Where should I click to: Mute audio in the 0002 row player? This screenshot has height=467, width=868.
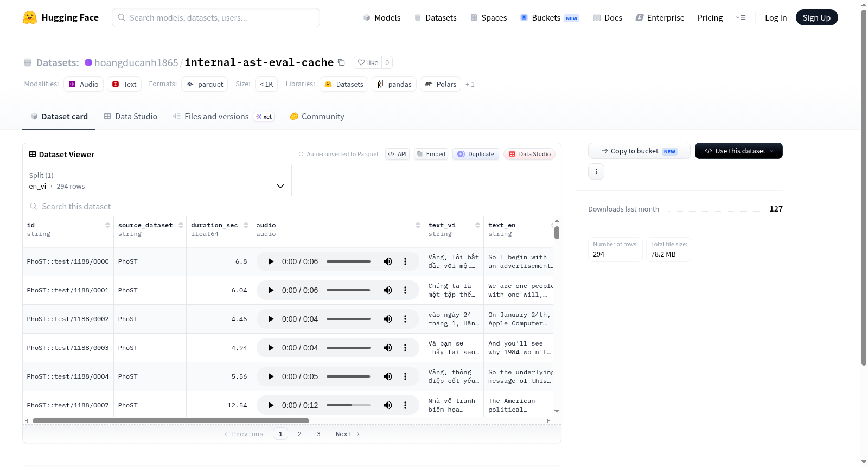tap(388, 319)
